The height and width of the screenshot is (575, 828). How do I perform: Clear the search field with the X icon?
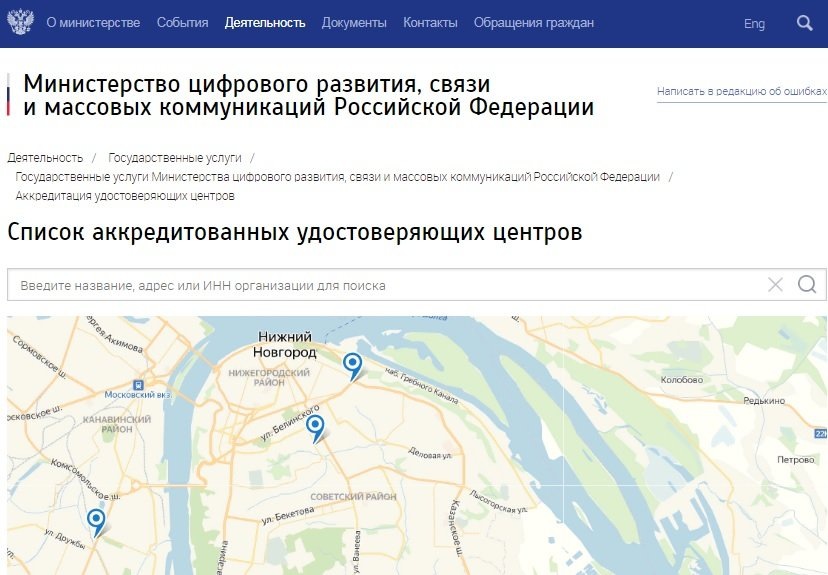(x=775, y=285)
